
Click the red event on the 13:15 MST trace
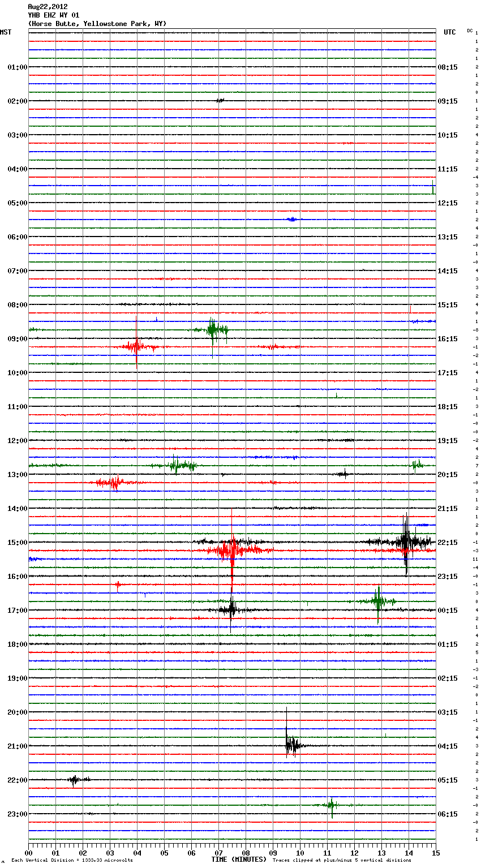(x=115, y=483)
